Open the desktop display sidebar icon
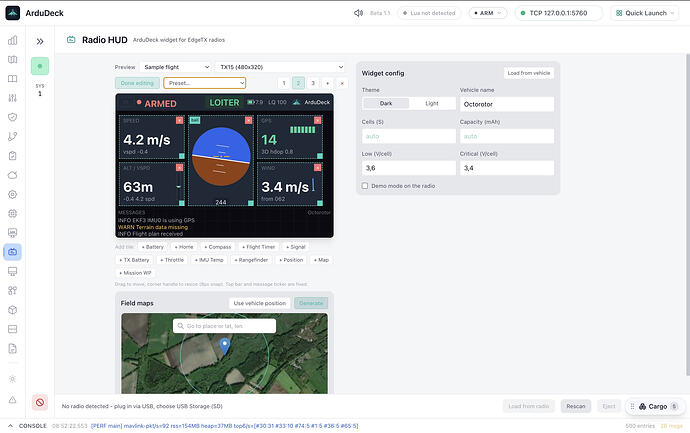Image resolution: width=690 pixels, height=433 pixels. click(x=13, y=271)
